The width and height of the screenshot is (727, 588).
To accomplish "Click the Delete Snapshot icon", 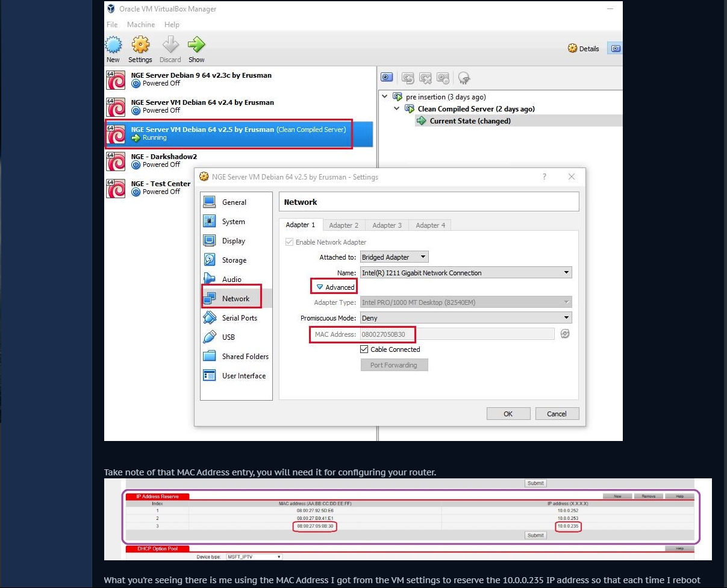I will click(425, 78).
